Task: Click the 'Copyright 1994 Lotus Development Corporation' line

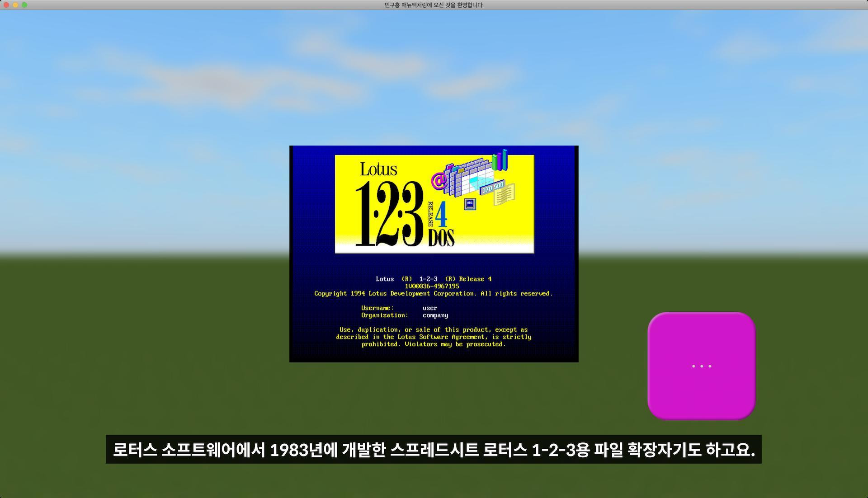Action: point(434,294)
